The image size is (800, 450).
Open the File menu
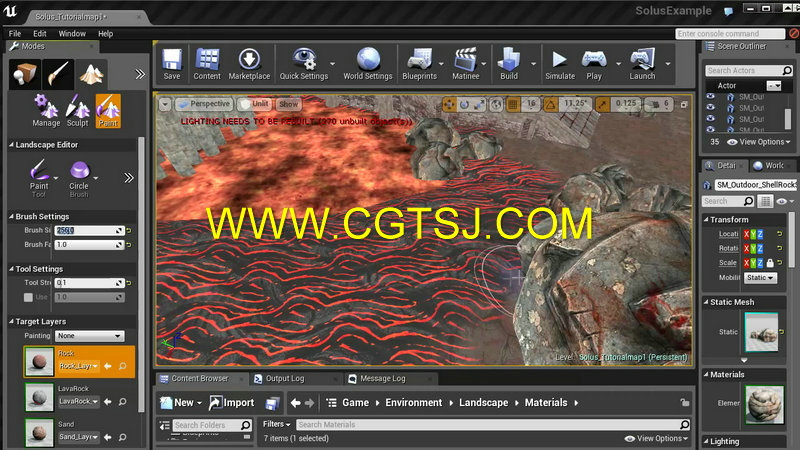pos(15,34)
